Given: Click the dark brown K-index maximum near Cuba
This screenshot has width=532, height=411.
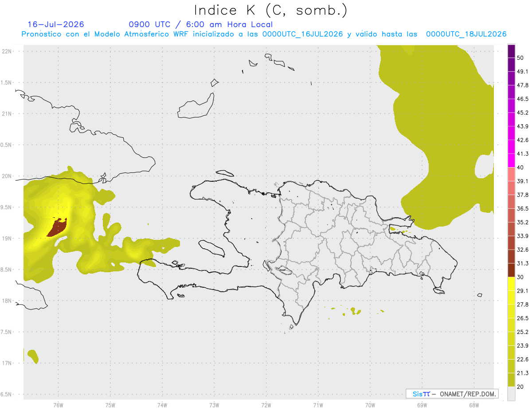Looking at the screenshot, I should (x=57, y=227).
